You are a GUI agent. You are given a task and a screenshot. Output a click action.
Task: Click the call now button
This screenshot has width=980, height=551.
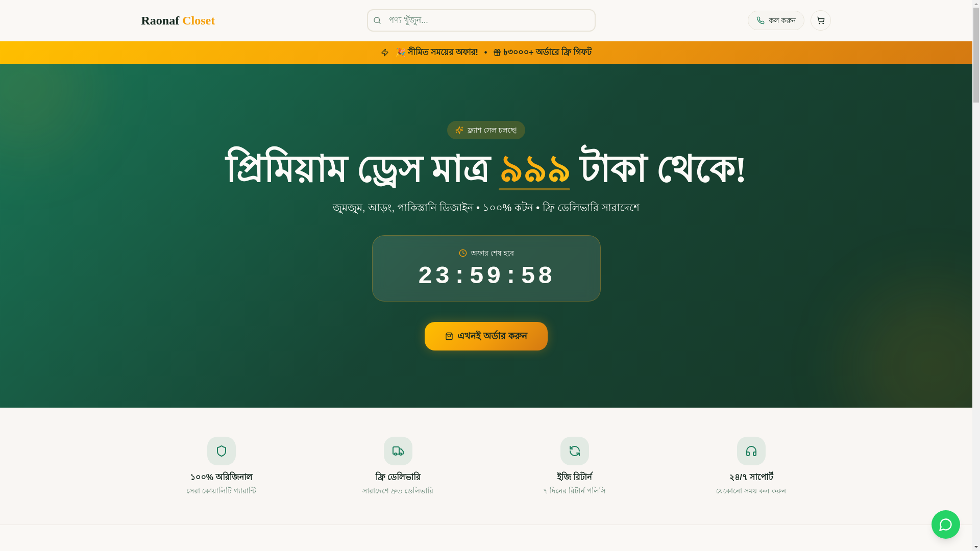point(776,20)
